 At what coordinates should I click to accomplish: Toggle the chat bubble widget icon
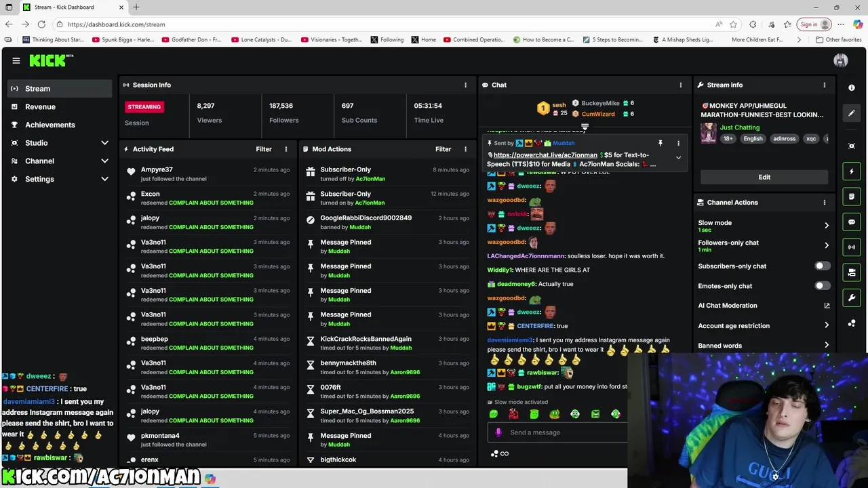coord(852,222)
